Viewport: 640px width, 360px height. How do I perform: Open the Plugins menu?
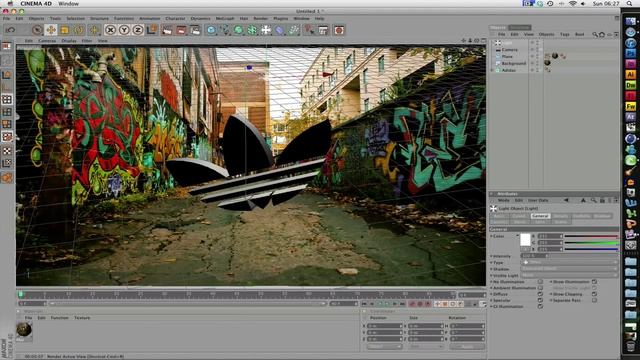coord(280,18)
